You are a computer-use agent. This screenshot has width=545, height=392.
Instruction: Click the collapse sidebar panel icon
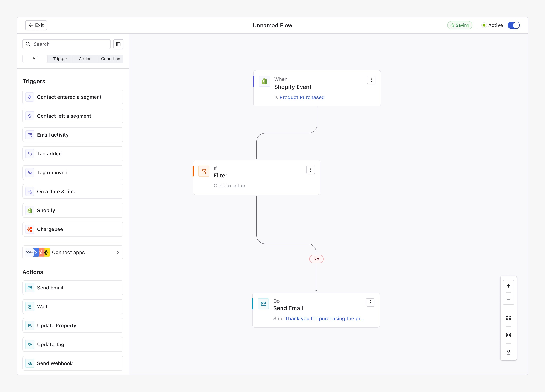pyautogui.click(x=118, y=44)
